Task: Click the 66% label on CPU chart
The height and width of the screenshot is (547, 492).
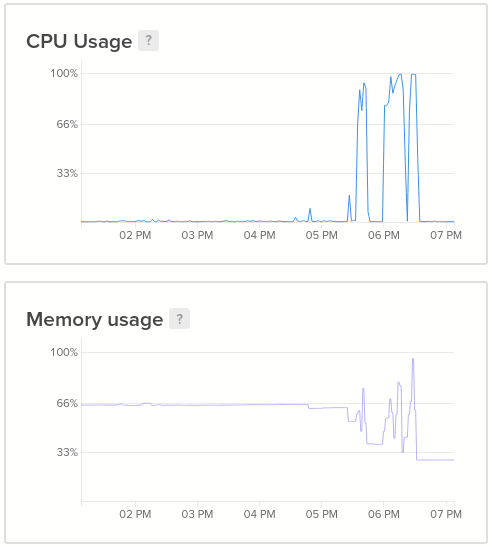Action: point(67,124)
